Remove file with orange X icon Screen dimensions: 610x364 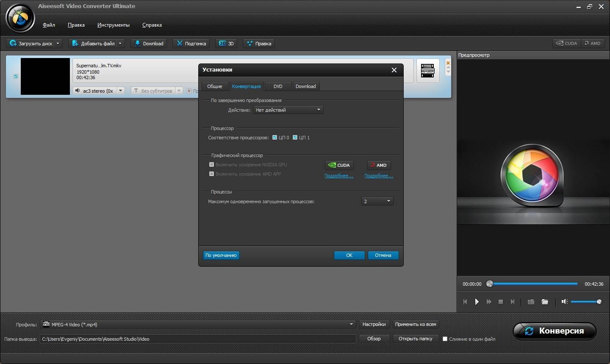[x=448, y=63]
